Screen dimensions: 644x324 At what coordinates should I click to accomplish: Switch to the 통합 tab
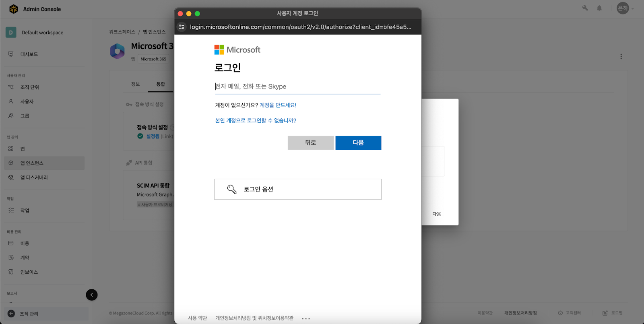click(161, 84)
